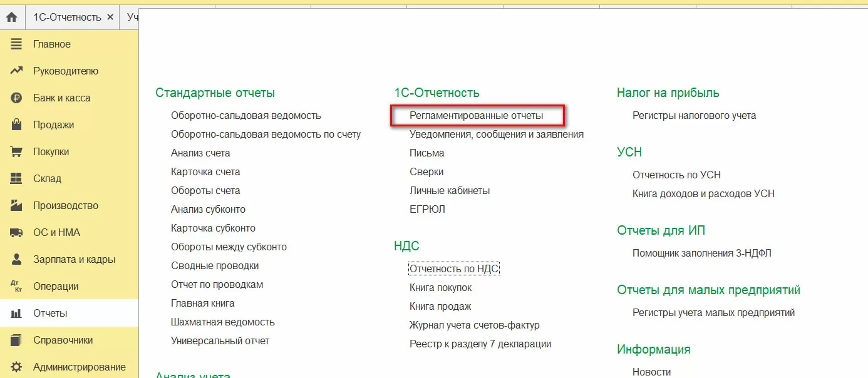The height and width of the screenshot is (378, 868).
Task: Open Книга доходов и расходов УСН
Action: [x=703, y=194]
